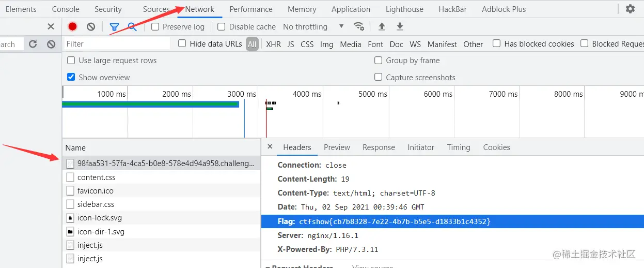Filter requests by Media
Screen dimensions: 644x268
click(350, 44)
